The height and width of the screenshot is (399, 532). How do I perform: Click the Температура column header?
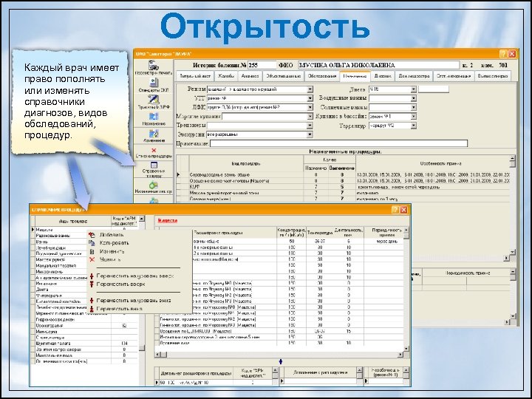click(x=320, y=233)
